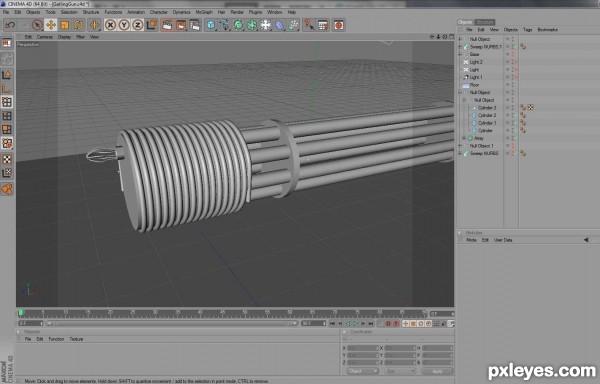Select the Floor object

pos(474,85)
